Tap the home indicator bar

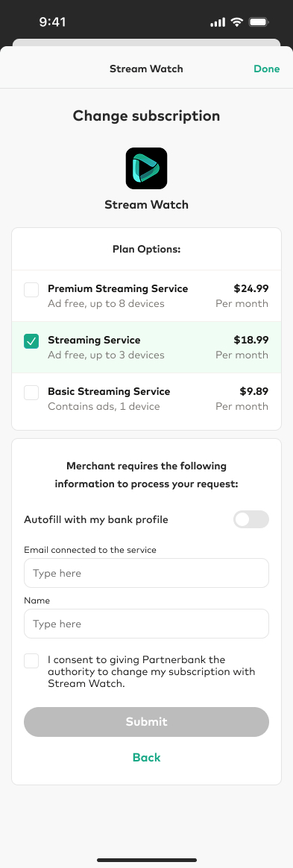coord(146,860)
